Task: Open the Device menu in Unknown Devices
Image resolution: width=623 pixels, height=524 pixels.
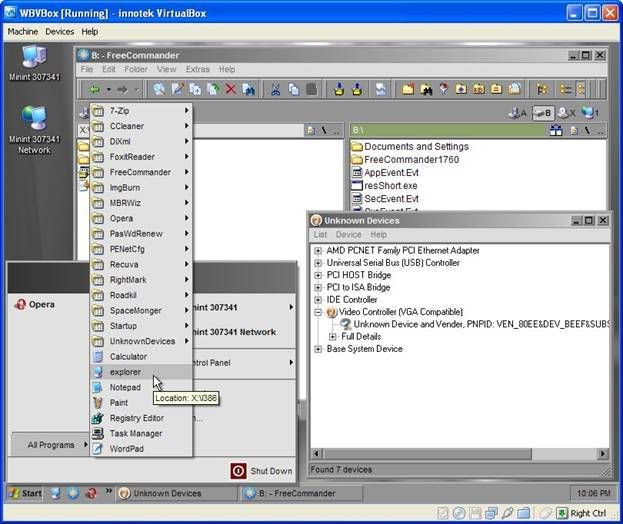Action: click(348, 235)
